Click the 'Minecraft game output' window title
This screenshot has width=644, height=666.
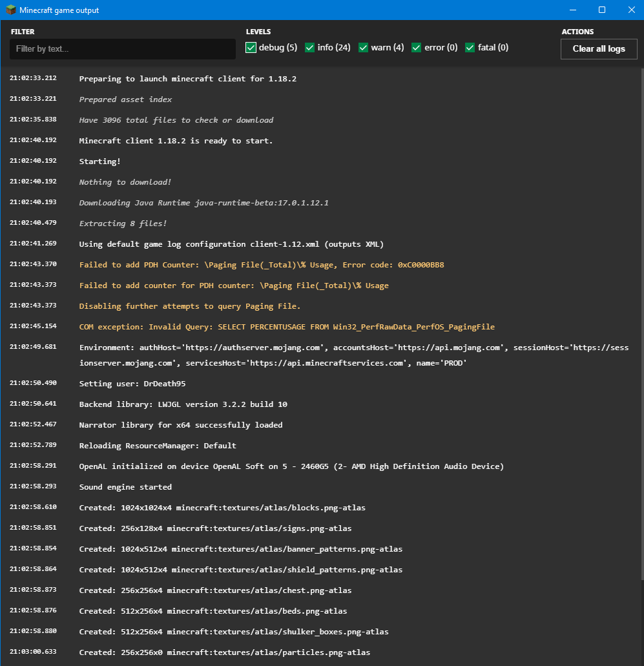tap(59, 10)
